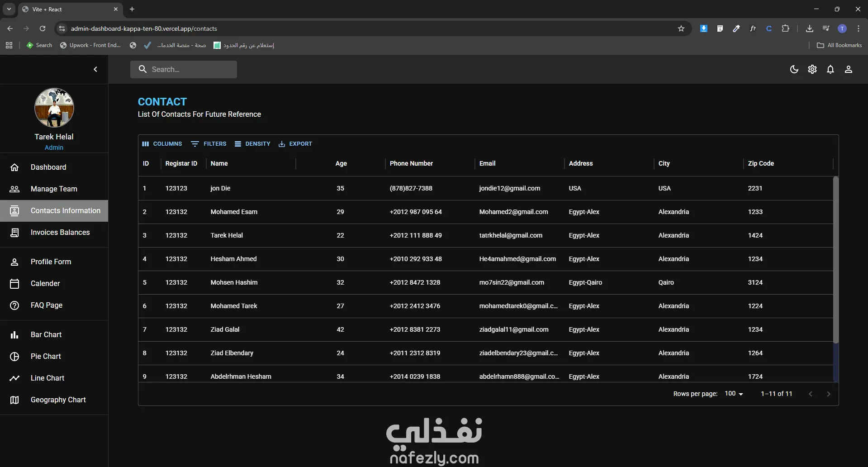The width and height of the screenshot is (868, 467).
Task: Sort by the Phone Number column header
Action: coord(411,163)
